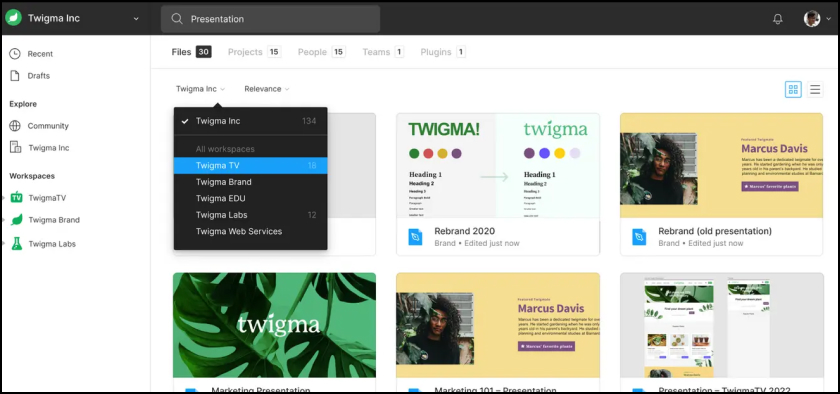Click the Twigma Brand leaf icon

tap(17, 220)
